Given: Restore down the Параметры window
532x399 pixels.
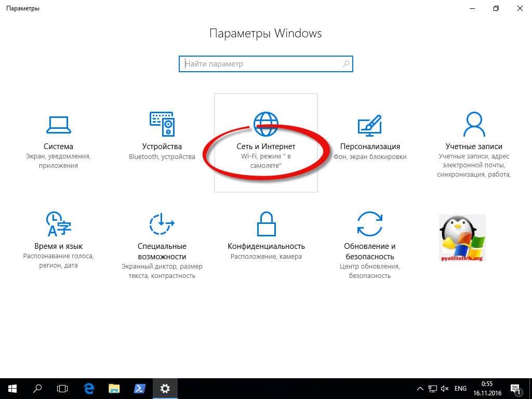Looking at the screenshot, I should tap(496, 8).
